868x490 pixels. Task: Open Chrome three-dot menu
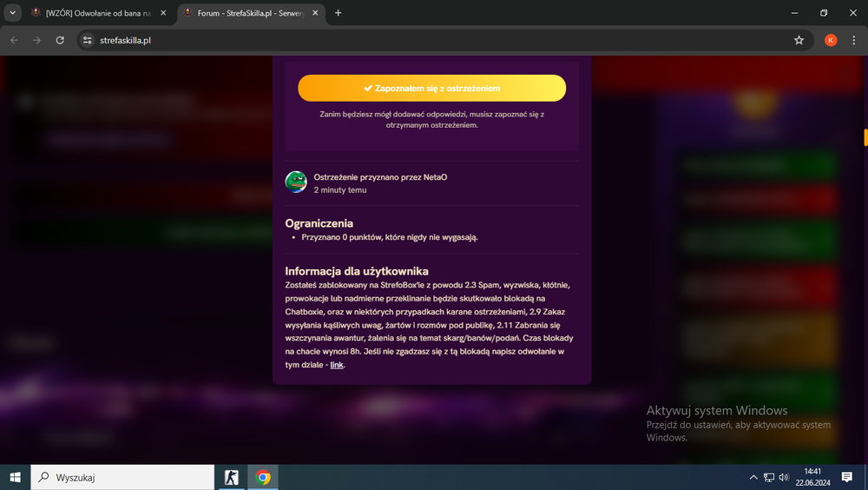click(x=853, y=40)
